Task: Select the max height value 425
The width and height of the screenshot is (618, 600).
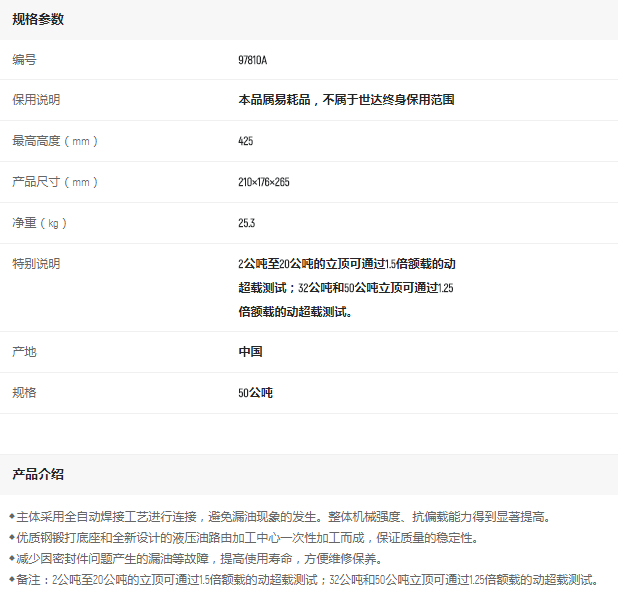Action: coord(245,141)
